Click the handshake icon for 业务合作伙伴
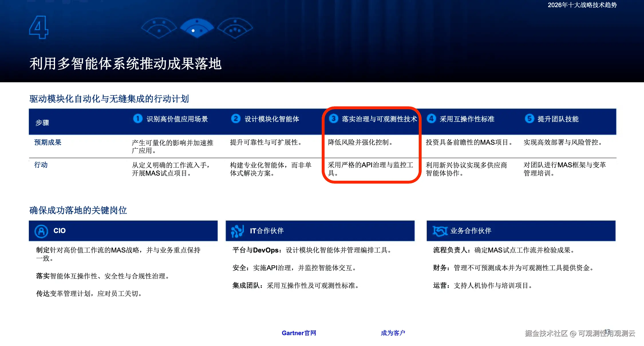644x346 pixels. click(x=440, y=231)
